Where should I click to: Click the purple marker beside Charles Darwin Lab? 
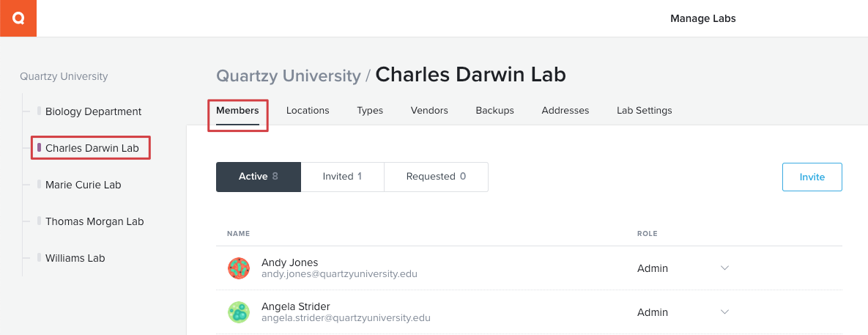[40, 148]
